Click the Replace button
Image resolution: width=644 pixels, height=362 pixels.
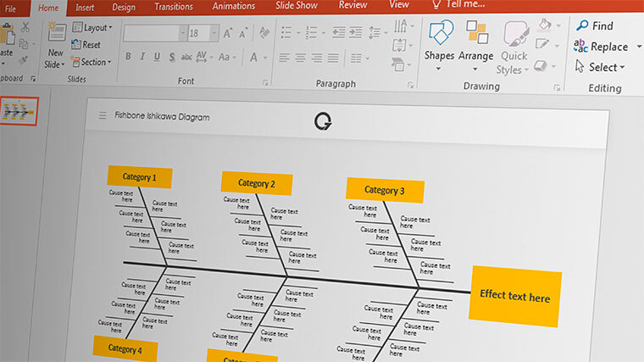tap(602, 47)
